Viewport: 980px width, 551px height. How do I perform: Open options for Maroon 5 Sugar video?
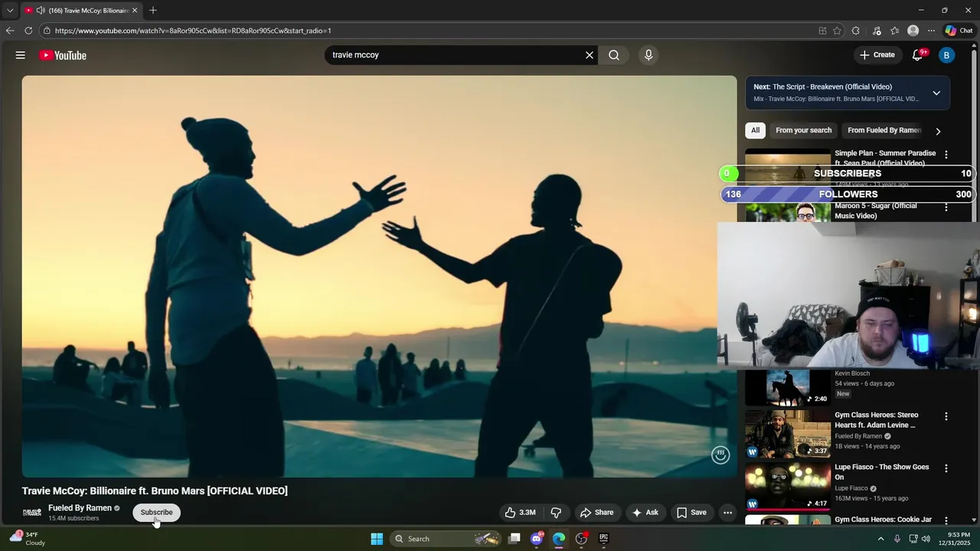point(946,207)
